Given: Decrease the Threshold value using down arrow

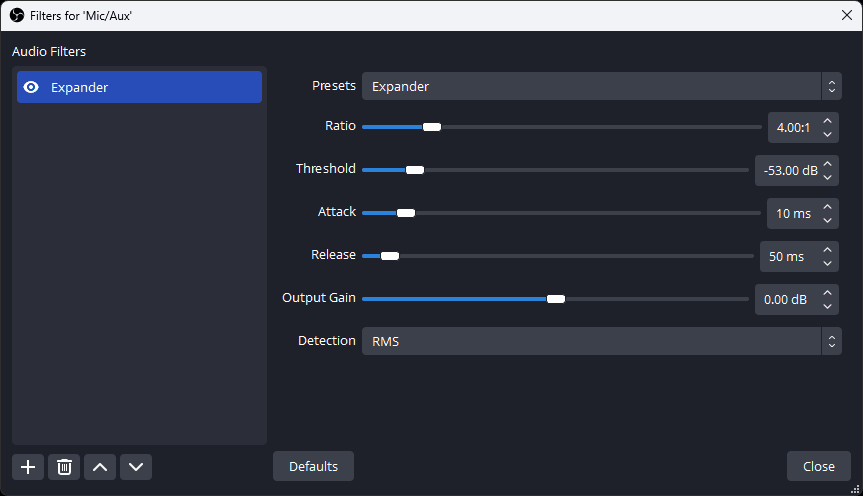Looking at the screenshot, I should click(x=827, y=177).
